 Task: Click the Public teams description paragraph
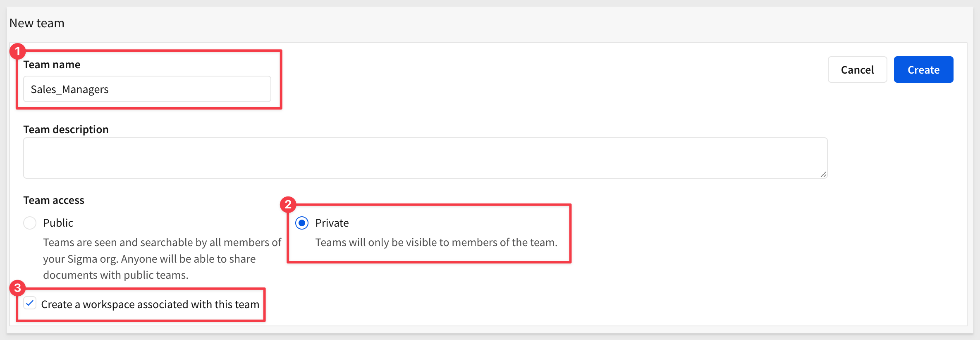pos(161,259)
